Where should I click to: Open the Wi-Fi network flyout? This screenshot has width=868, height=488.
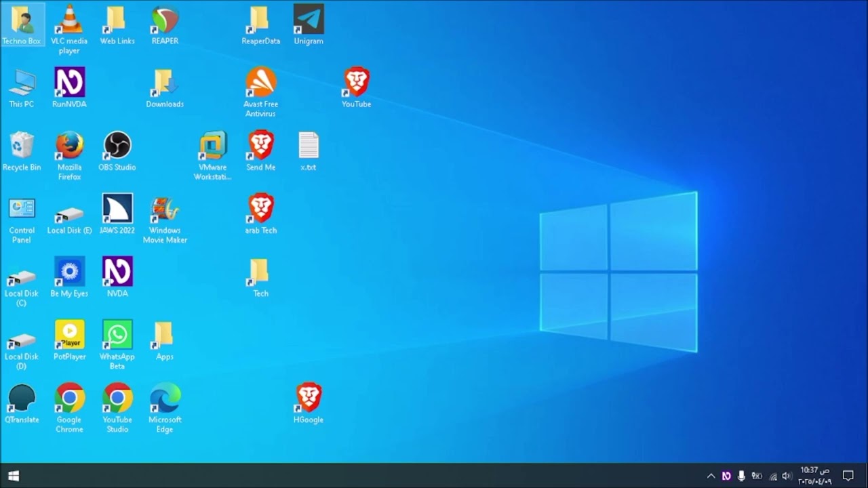point(772,476)
